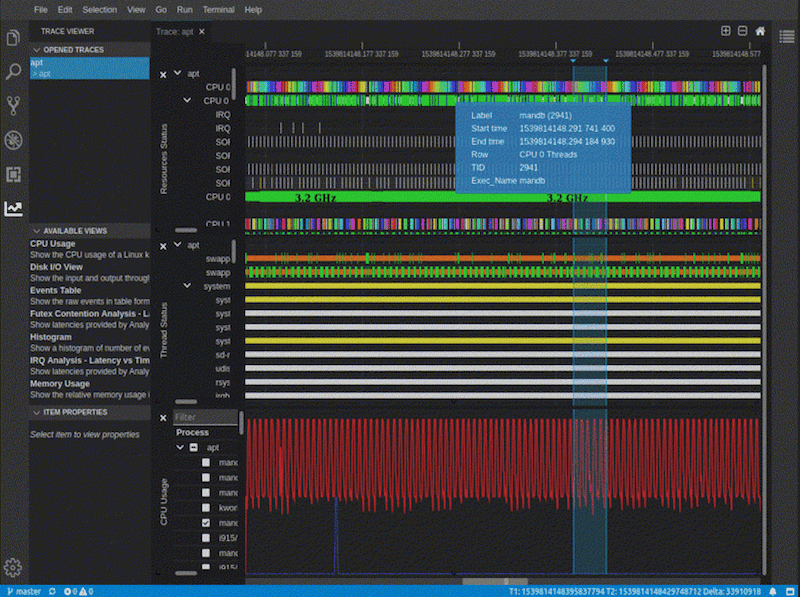Check the kwor process checkbox
This screenshot has height=597, width=800.
(206, 508)
